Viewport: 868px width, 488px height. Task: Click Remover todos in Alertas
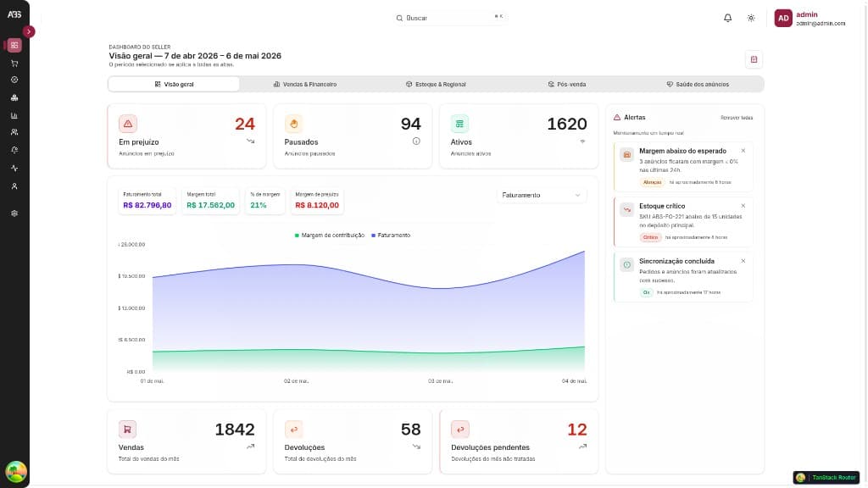pyautogui.click(x=737, y=118)
